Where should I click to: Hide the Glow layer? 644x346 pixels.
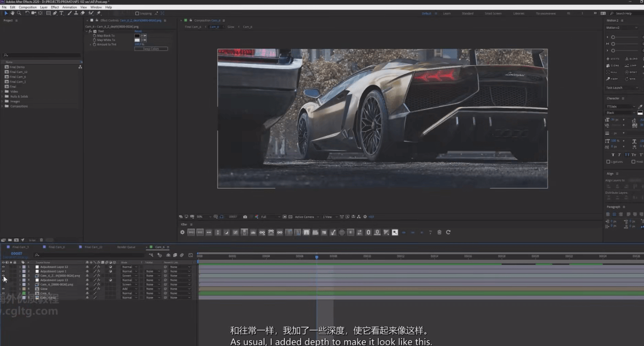point(3,289)
